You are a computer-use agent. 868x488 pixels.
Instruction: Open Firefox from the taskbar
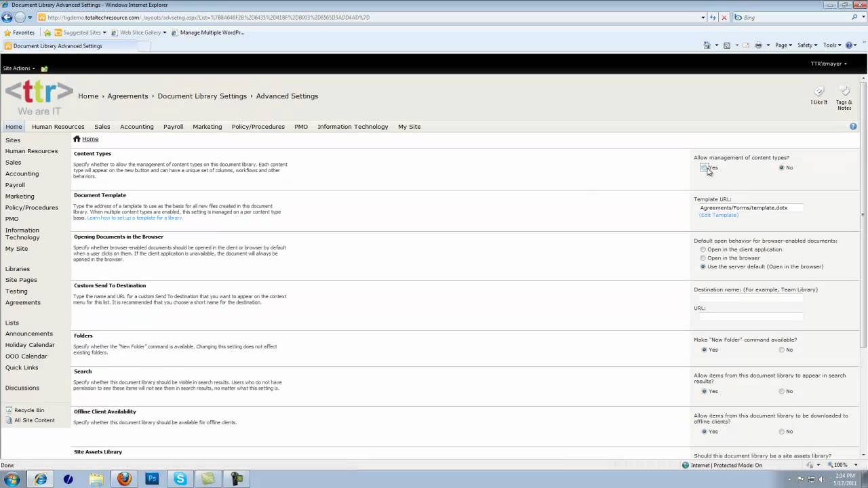click(x=124, y=479)
